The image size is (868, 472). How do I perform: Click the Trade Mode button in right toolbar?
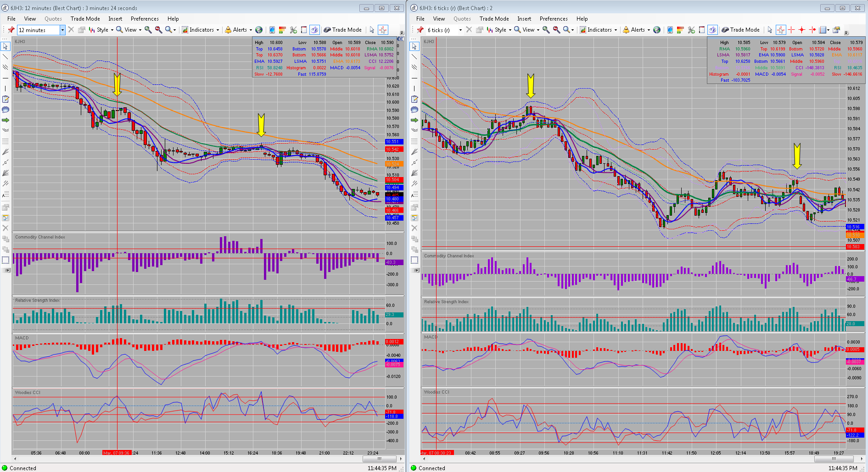pos(740,30)
